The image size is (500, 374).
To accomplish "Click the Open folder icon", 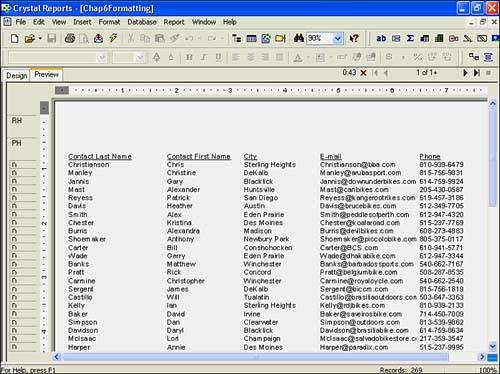I will pyautogui.click(x=29, y=38).
